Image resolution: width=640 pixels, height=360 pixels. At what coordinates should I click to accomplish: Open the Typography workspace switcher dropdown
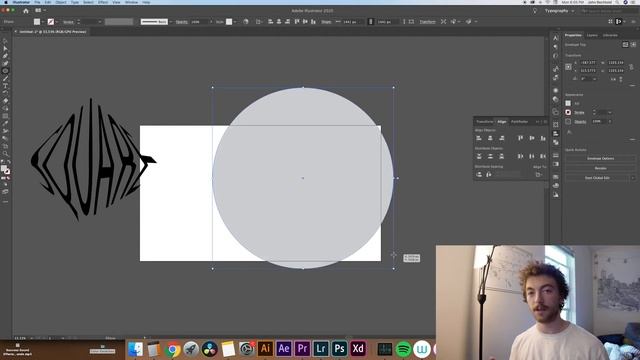pos(559,11)
